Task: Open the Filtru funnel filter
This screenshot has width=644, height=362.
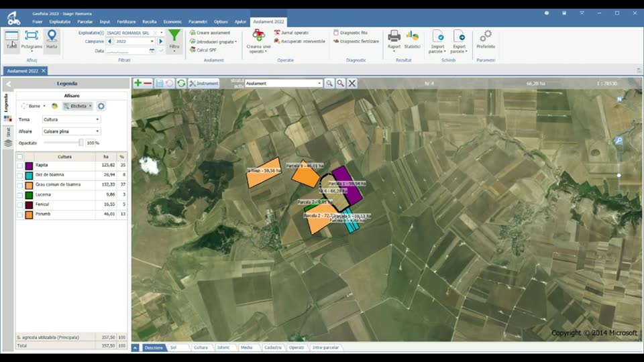Action: [x=174, y=40]
